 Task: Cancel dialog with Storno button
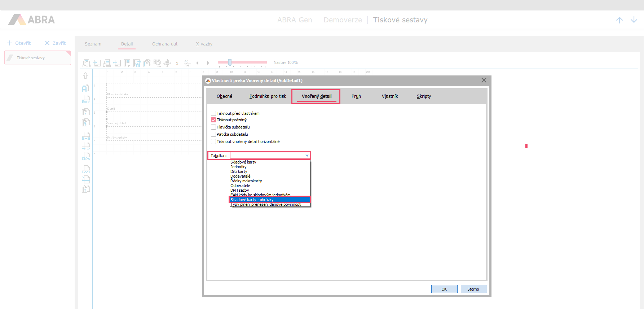tap(473, 289)
